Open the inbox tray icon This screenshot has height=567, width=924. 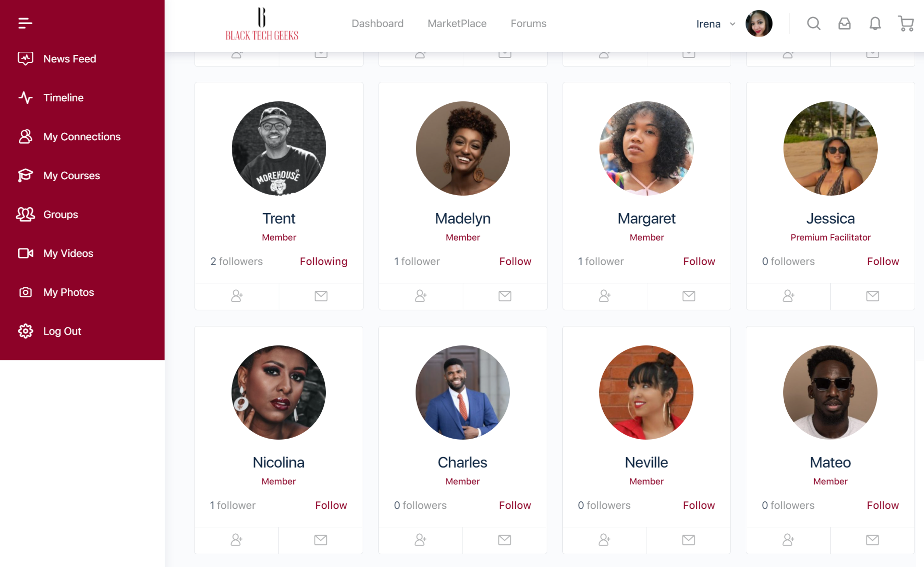pyautogui.click(x=844, y=24)
